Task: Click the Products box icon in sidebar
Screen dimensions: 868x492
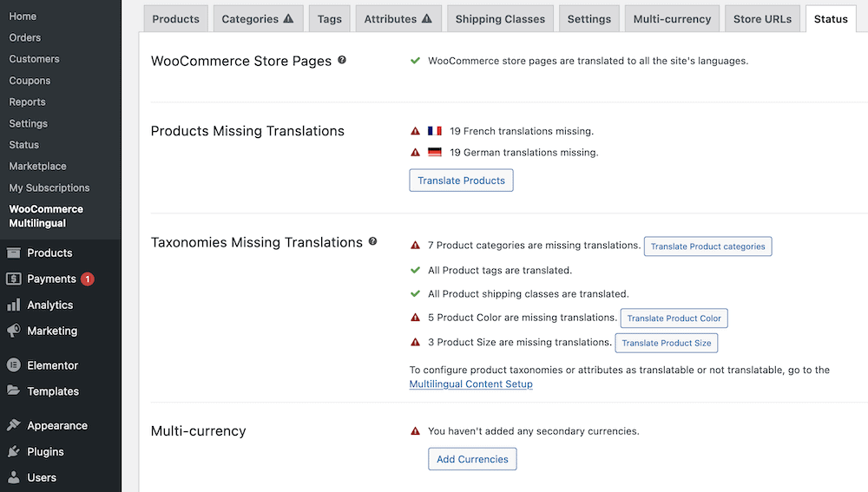Action: [x=13, y=253]
